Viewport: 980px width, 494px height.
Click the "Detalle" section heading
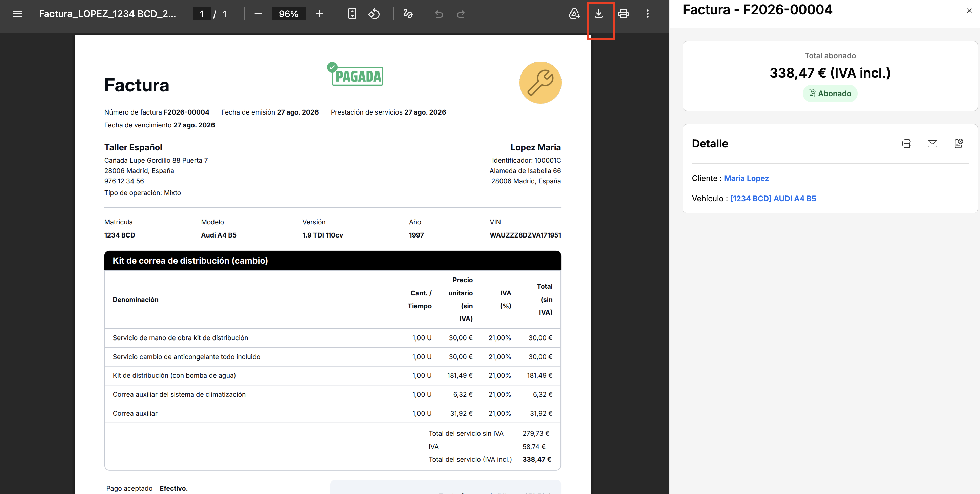(x=710, y=143)
